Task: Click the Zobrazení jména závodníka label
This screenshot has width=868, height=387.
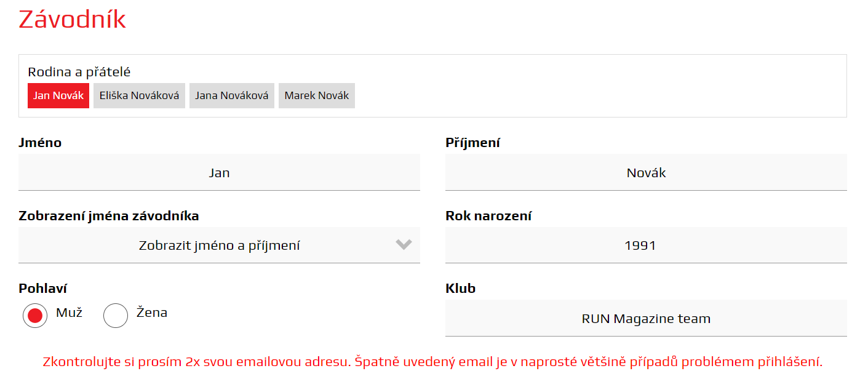Action: (109, 216)
